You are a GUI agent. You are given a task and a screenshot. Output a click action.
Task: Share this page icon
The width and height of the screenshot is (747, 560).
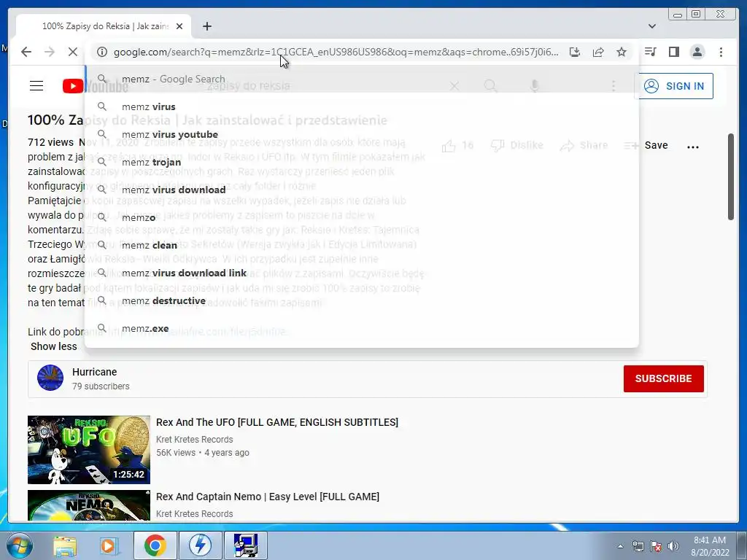598,52
